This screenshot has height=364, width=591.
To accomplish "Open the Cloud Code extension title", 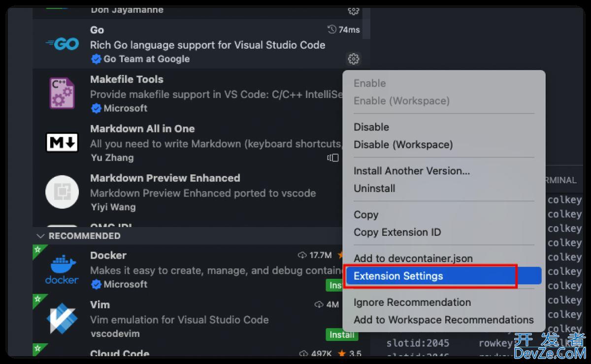I will 120,354.
